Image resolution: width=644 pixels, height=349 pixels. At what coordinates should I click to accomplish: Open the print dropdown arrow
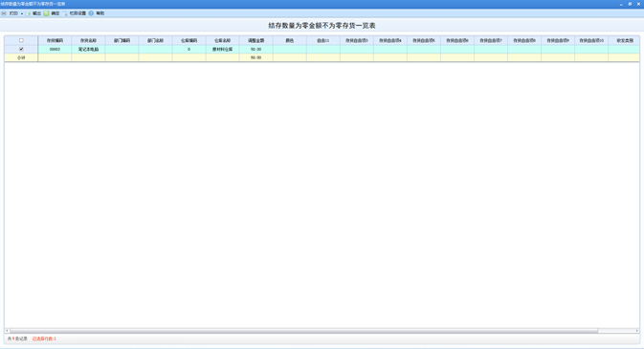coord(22,13)
